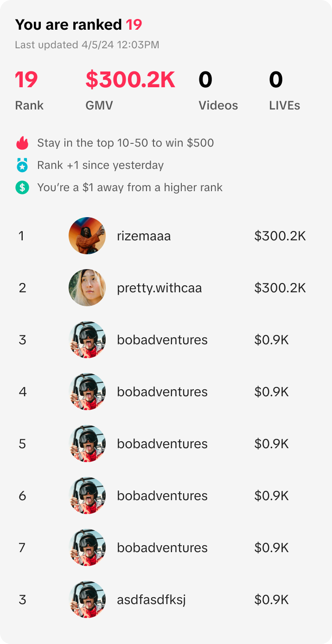Click the rank 7 bobadventures avatar
The image size is (332, 644).
[x=87, y=547]
